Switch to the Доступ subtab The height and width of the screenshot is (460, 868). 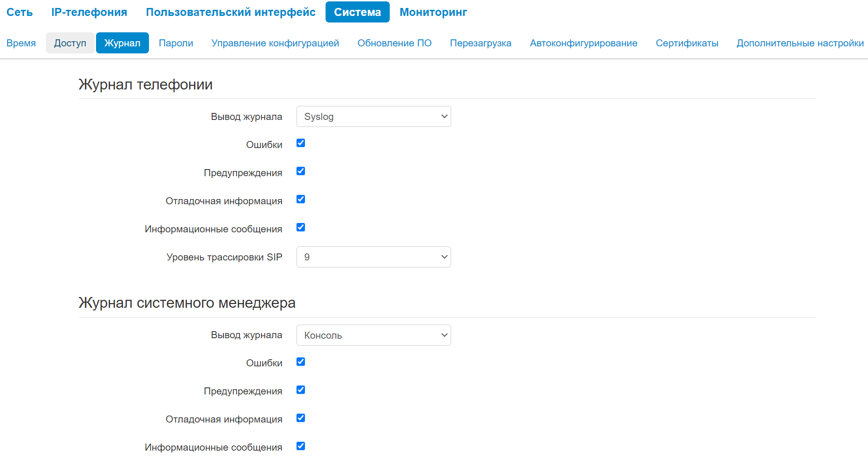(70, 43)
